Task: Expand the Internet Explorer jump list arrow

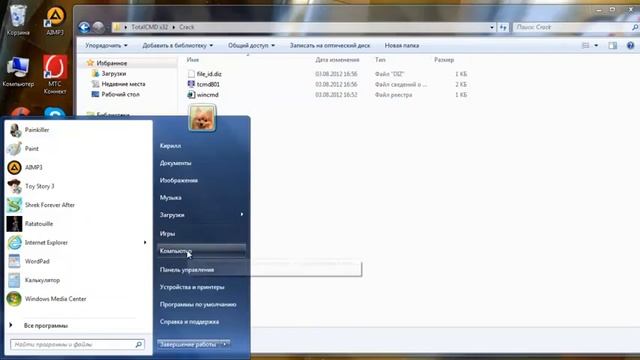Action: click(145, 242)
